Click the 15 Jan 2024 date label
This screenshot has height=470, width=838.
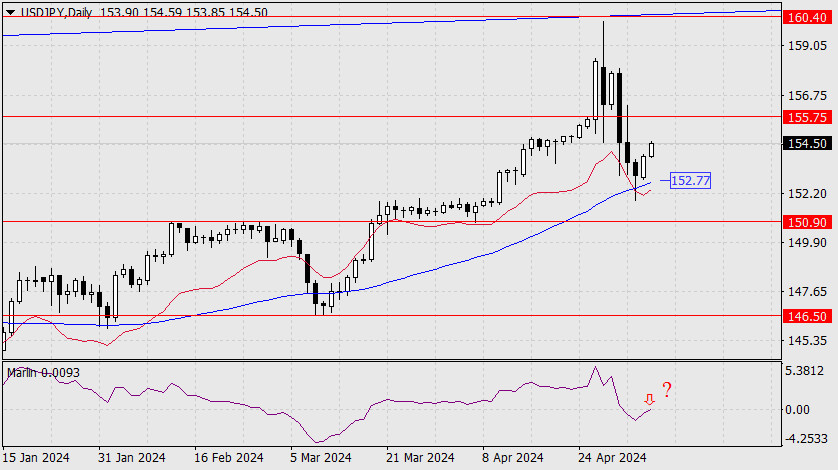click(36, 458)
